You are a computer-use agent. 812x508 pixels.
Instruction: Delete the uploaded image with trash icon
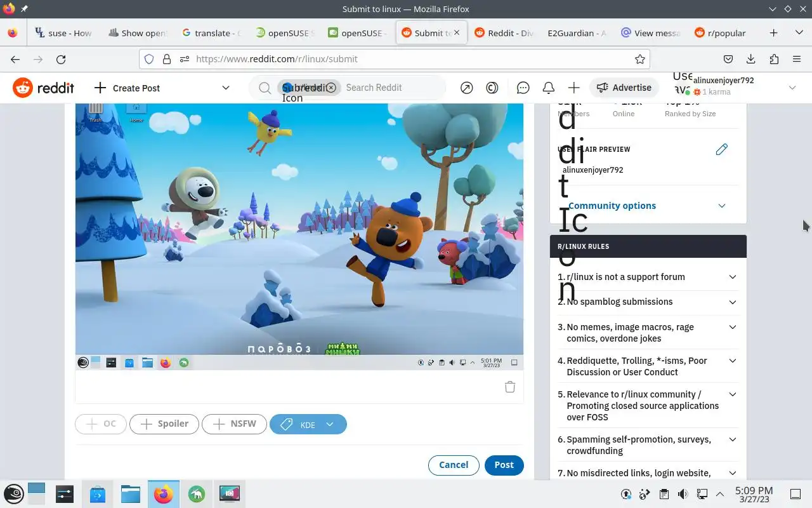pos(509,387)
